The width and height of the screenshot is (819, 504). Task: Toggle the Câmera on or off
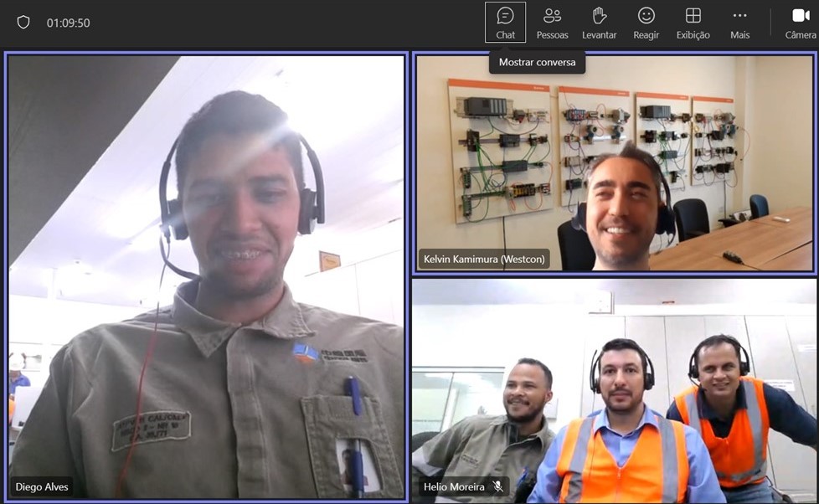801,23
